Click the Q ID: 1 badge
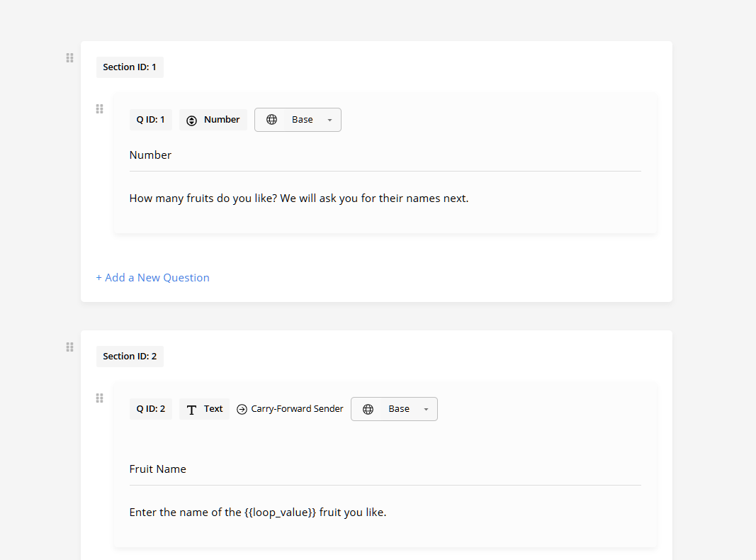The image size is (756, 560). [x=150, y=120]
